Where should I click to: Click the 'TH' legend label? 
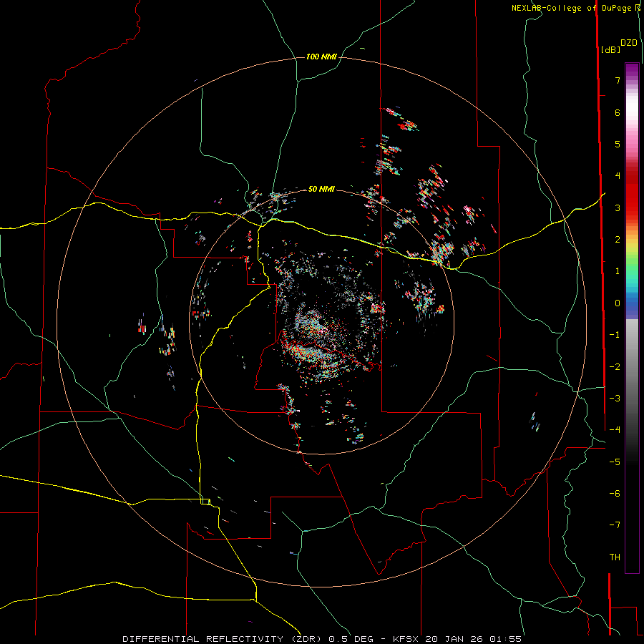click(615, 557)
